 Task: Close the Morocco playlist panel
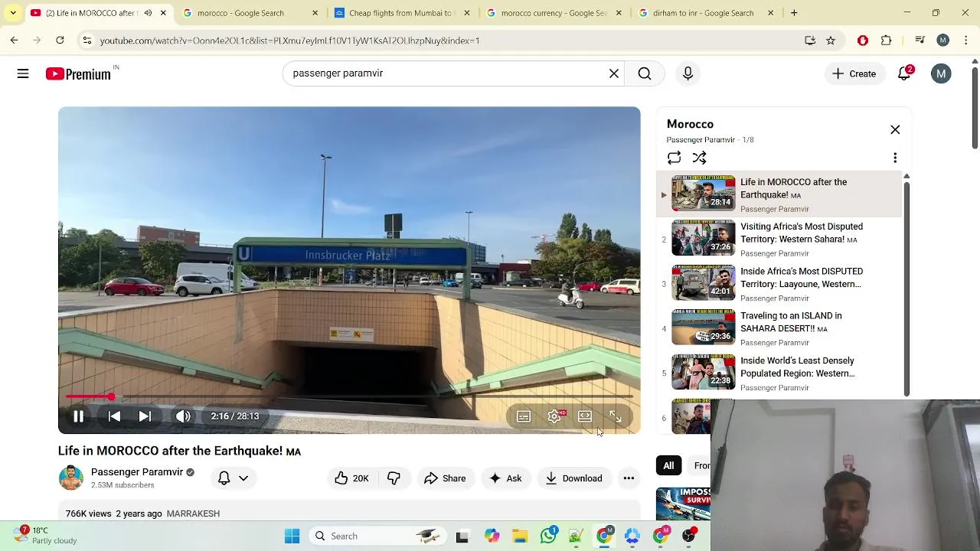[x=895, y=129]
